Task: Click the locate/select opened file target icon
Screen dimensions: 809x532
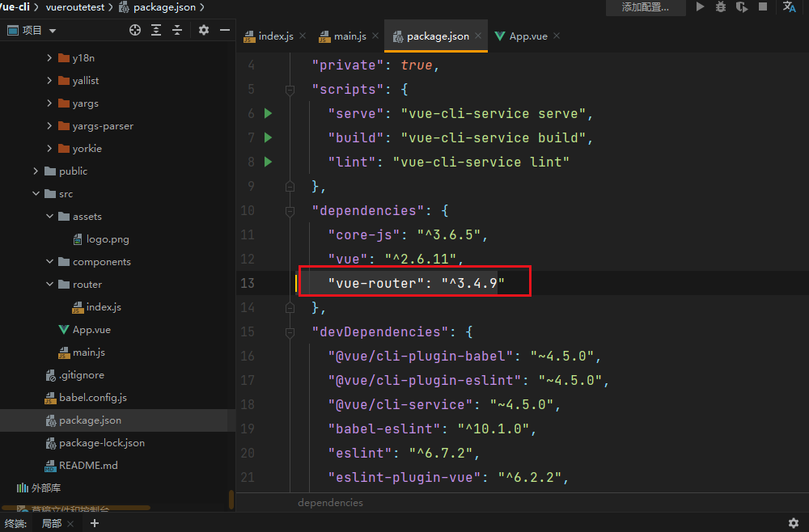Action: (x=135, y=31)
